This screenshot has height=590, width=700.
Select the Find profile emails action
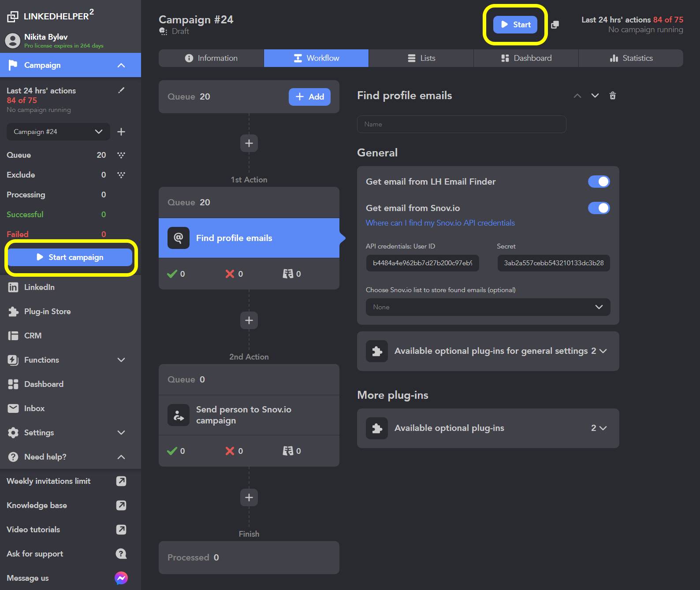click(249, 238)
